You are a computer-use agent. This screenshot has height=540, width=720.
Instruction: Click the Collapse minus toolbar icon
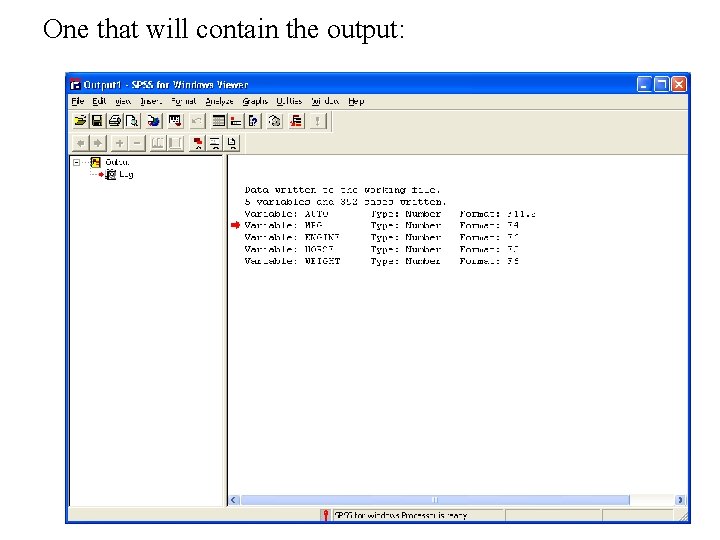click(136, 143)
